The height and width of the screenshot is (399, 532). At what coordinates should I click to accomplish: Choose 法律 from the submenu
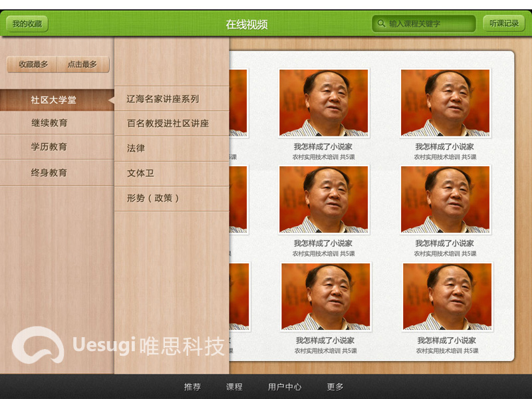pos(136,148)
